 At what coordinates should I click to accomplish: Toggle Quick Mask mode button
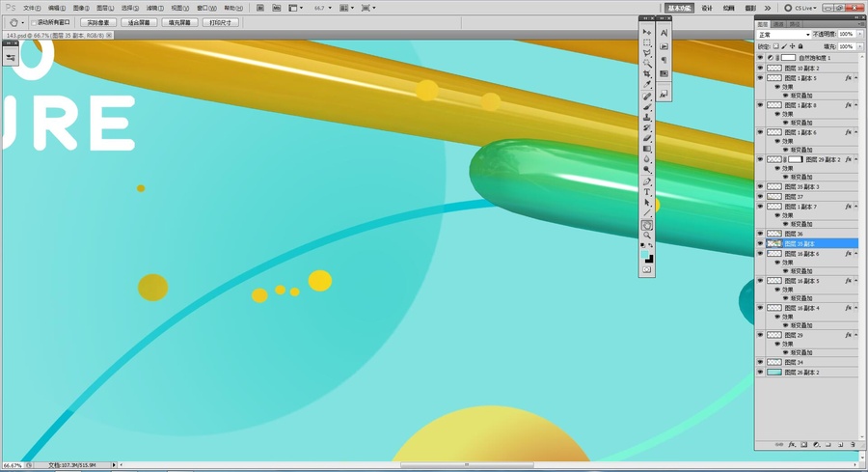tap(646, 270)
